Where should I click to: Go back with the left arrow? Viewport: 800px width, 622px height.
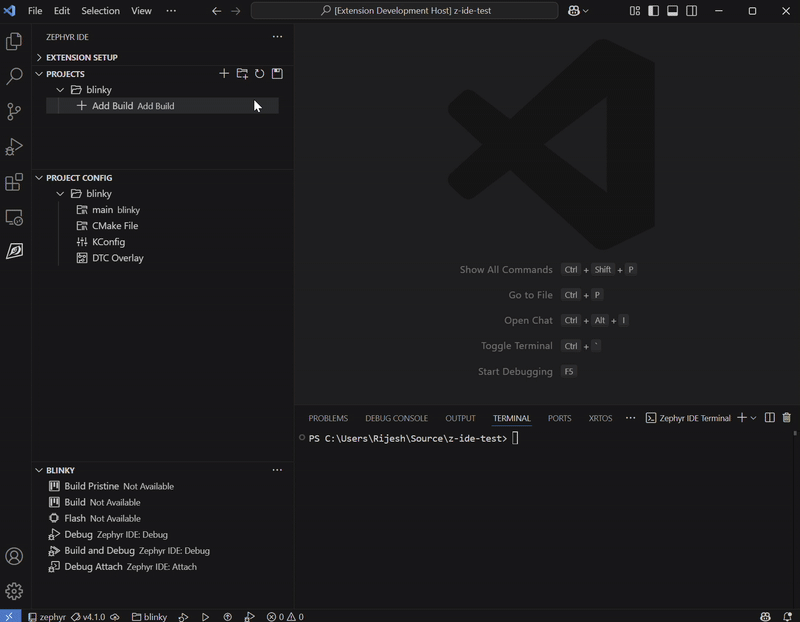click(216, 11)
